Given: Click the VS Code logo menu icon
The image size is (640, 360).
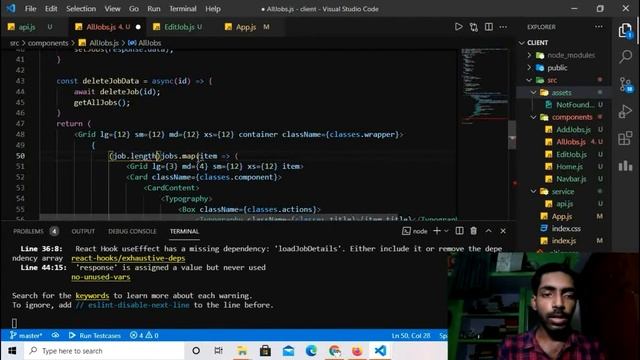Looking at the screenshot, I should click(x=11, y=8).
